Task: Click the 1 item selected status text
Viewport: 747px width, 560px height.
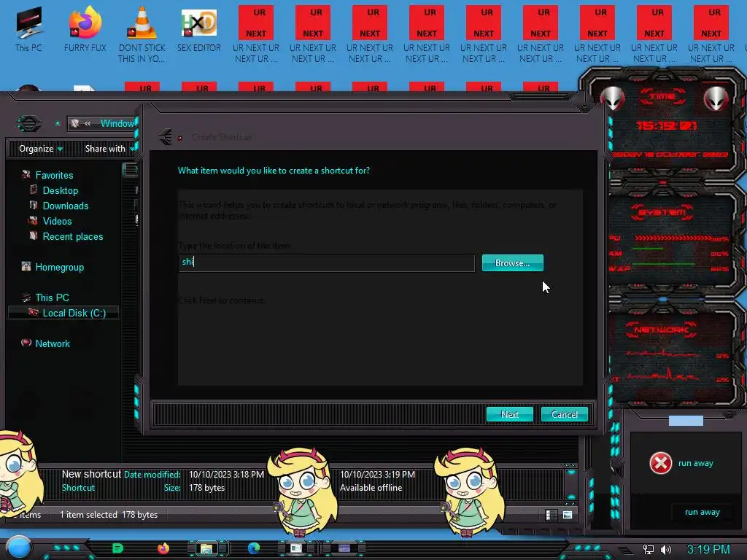Action: [x=88, y=515]
